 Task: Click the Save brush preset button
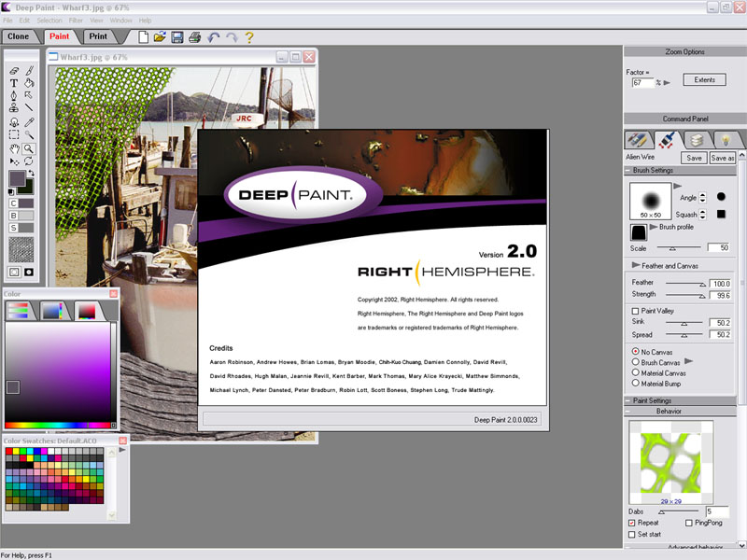coord(694,158)
